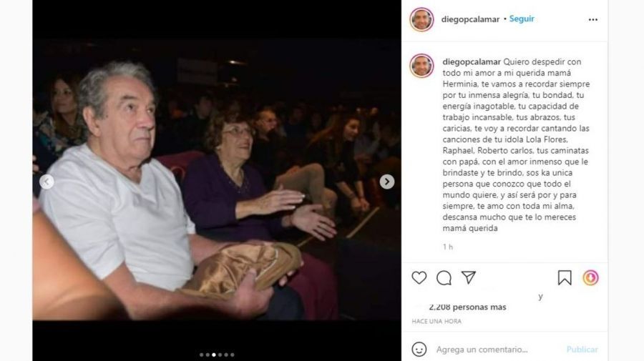644x361 pixels.
Task: View the 2,208 personas más likes list
Action: pos(467,307)
